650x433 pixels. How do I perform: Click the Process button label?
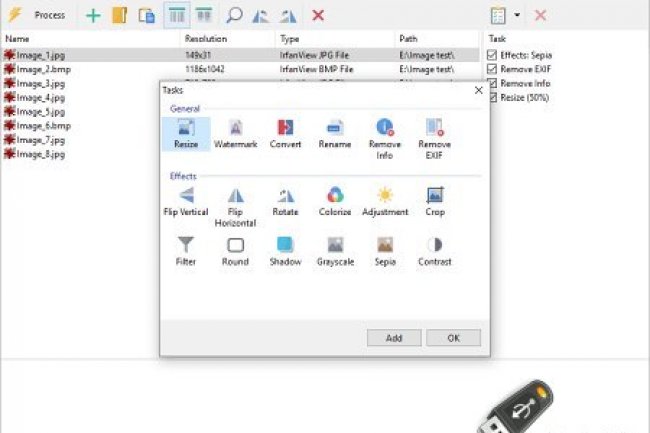coord(50,15)
